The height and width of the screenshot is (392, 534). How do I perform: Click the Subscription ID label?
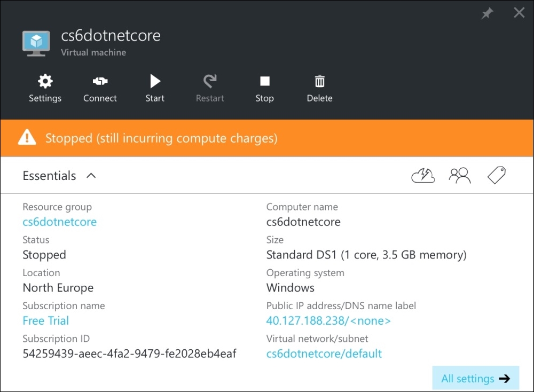coord(56,339)
